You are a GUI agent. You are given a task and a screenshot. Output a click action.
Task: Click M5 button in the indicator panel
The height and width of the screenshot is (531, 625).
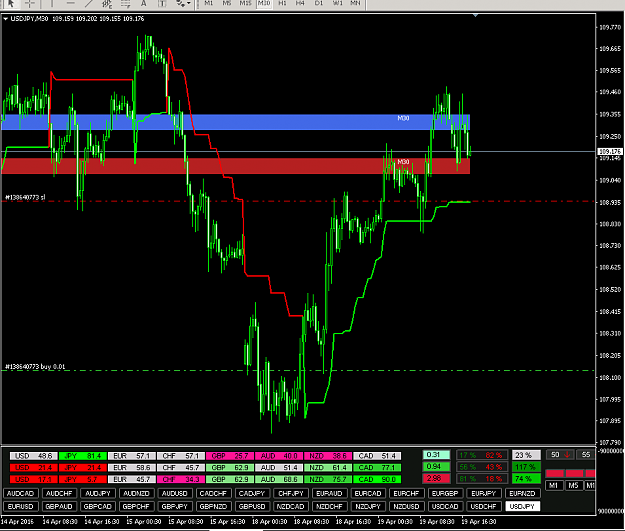click(573, 486)
